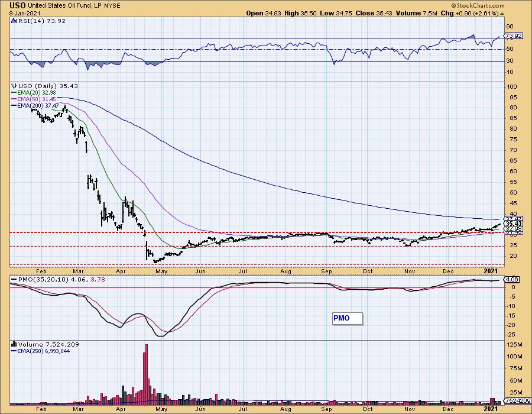Click the 125M volume axis label
The image size is (532, 414).
coord(514,345)
